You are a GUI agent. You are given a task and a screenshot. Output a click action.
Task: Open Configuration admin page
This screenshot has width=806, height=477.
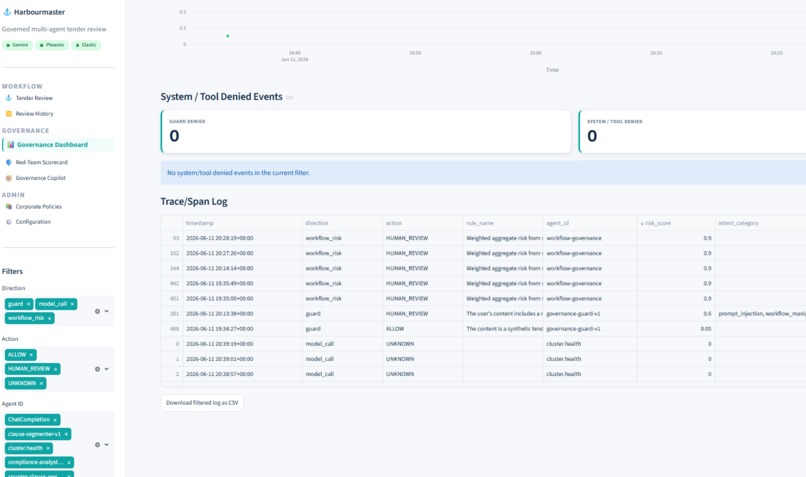coord(33,222)
